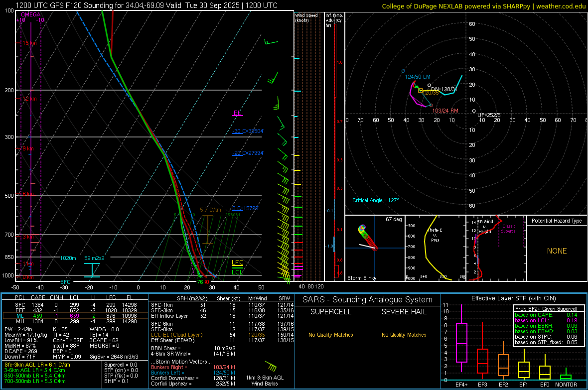Click the Inf. Temp. Adv. panel header
The height and width of the screenshot is (390, 588).
click(x=334, y=20)
